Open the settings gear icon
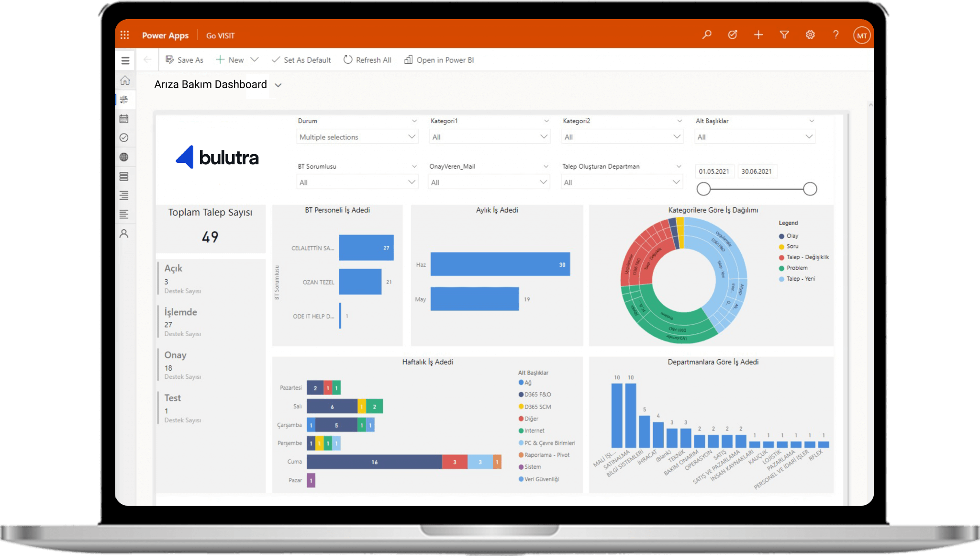 click(810, 34)
